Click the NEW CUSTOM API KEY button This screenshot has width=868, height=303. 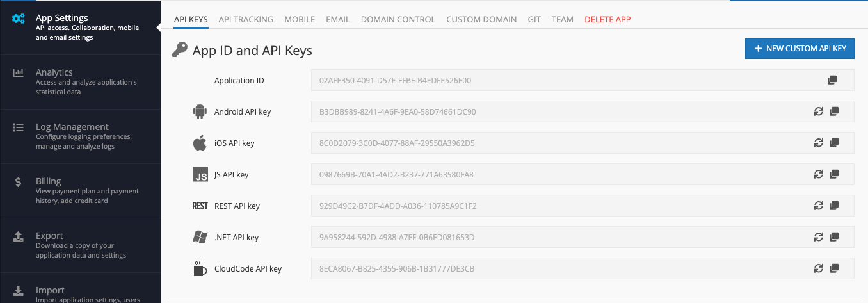coord(800,49)
